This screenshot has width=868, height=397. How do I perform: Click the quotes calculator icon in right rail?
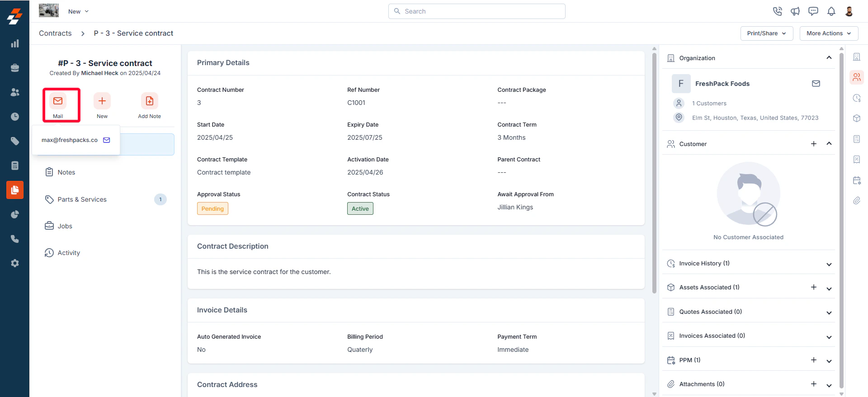click(x=857, y=139)
